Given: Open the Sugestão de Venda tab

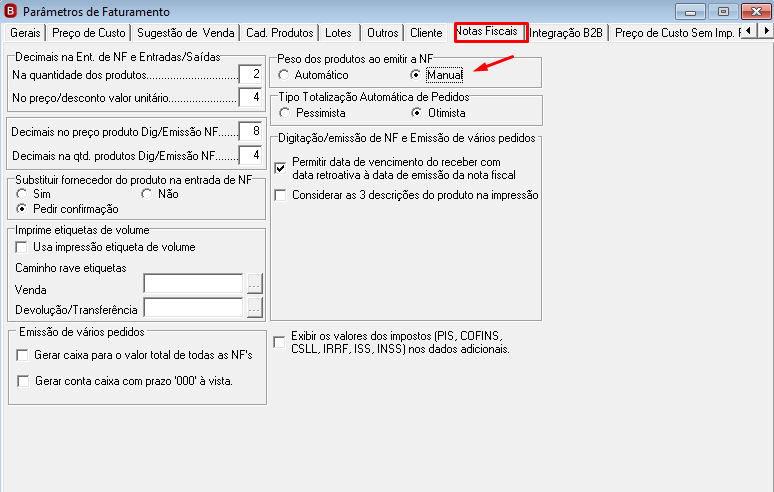Looking at the screenshot, I should point(186,33).
